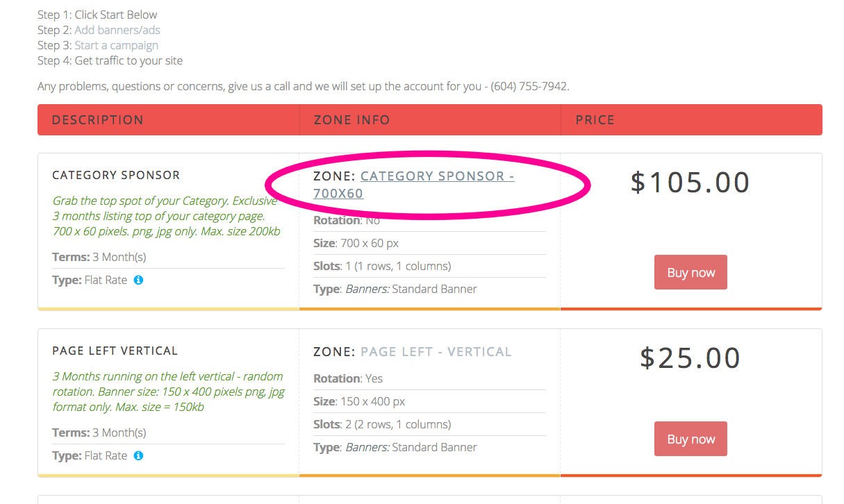
Task: Click the Rotation: Yes row
Action: tap(348, 378)
